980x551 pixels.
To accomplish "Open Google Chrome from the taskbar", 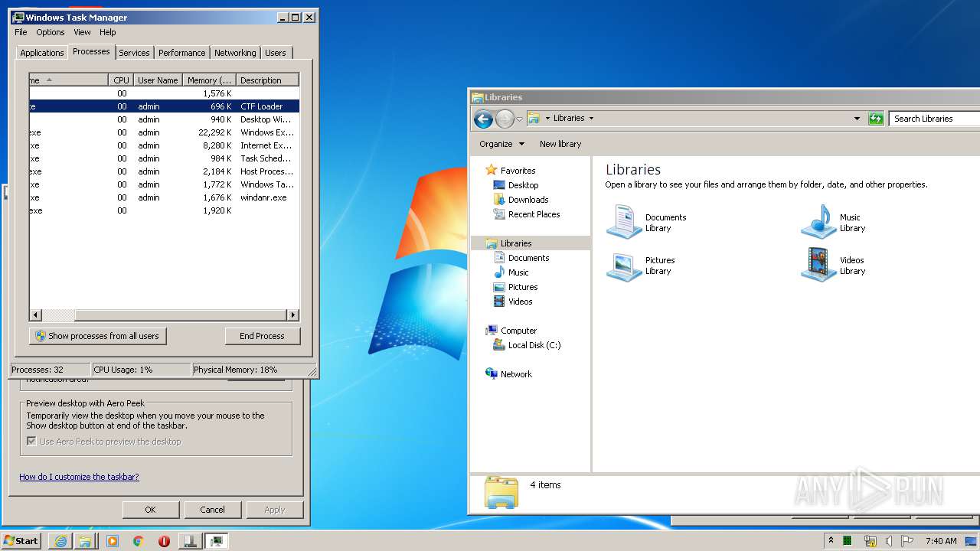I will click(x=138, y=541).
